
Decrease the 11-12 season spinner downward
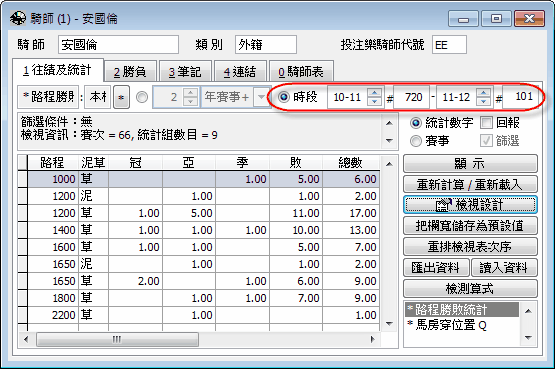pyautogui.click(x=483, y=102)
